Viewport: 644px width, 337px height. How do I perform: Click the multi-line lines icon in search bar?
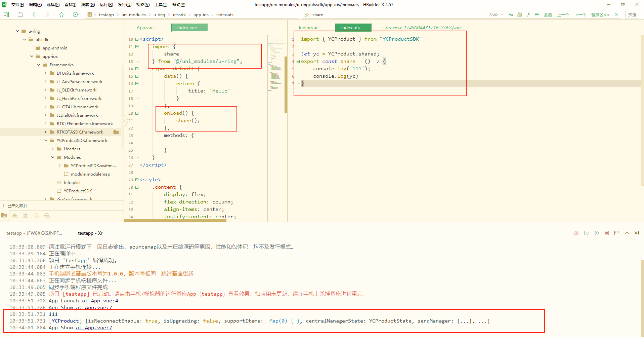point(537,14)
